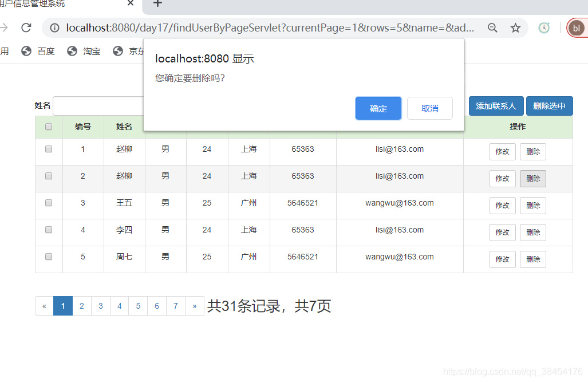Click the dialog title localhost:8080 显示

(205, 58)
